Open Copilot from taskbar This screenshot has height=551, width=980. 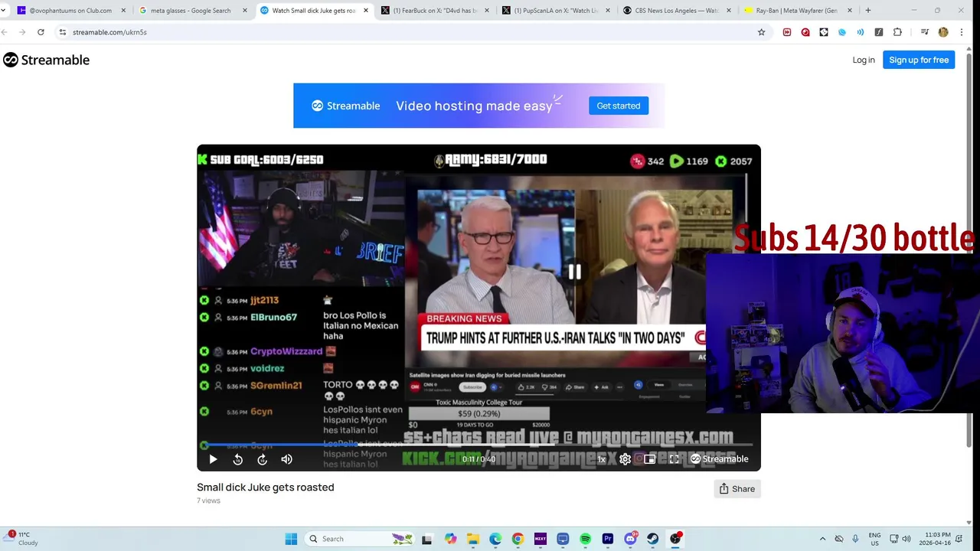pos(450,539)
